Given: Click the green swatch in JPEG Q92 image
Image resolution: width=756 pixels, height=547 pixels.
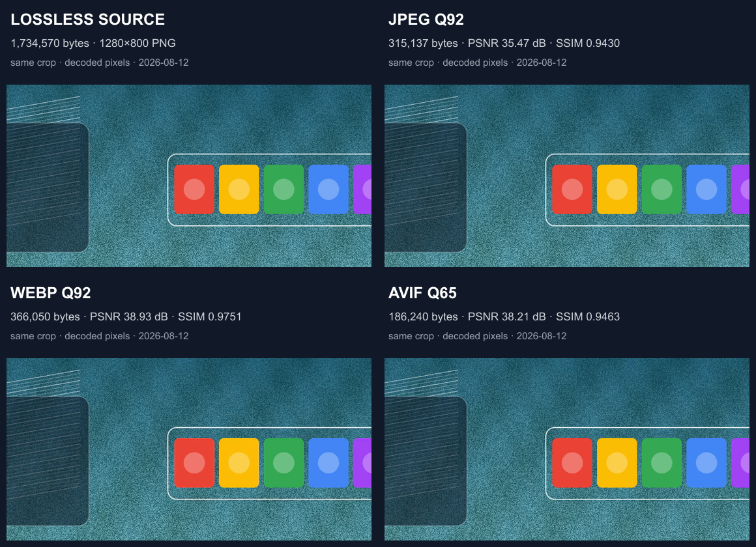Looking at the screenshot, I should coord(661,189).
